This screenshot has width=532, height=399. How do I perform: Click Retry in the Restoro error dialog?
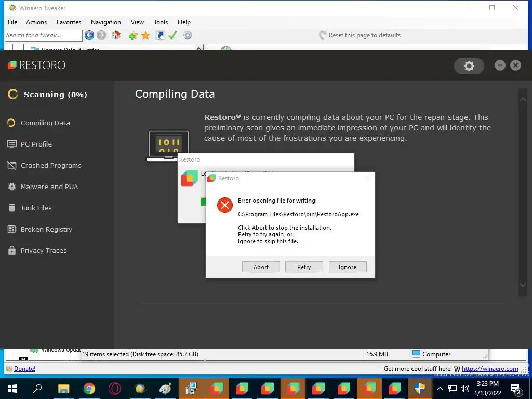coord(304,267)
